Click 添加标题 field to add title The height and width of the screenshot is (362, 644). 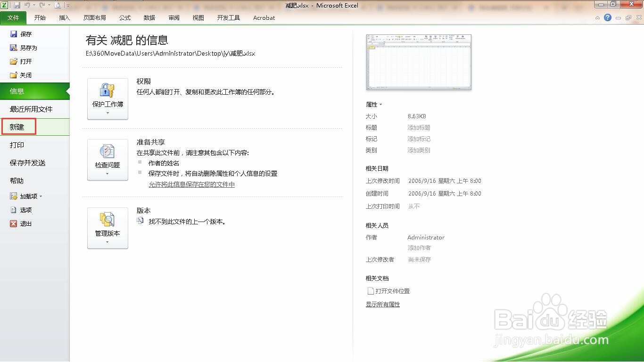pyautogui.click(x=419, y=128)
